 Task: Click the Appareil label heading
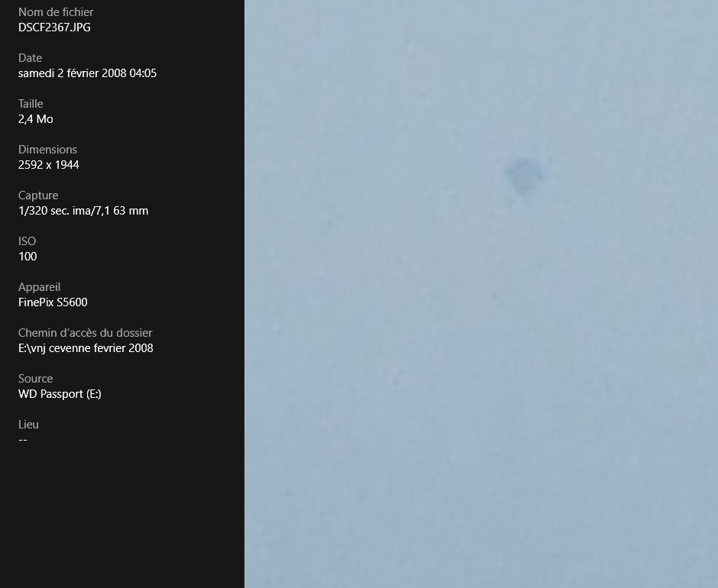pos(40,286)
